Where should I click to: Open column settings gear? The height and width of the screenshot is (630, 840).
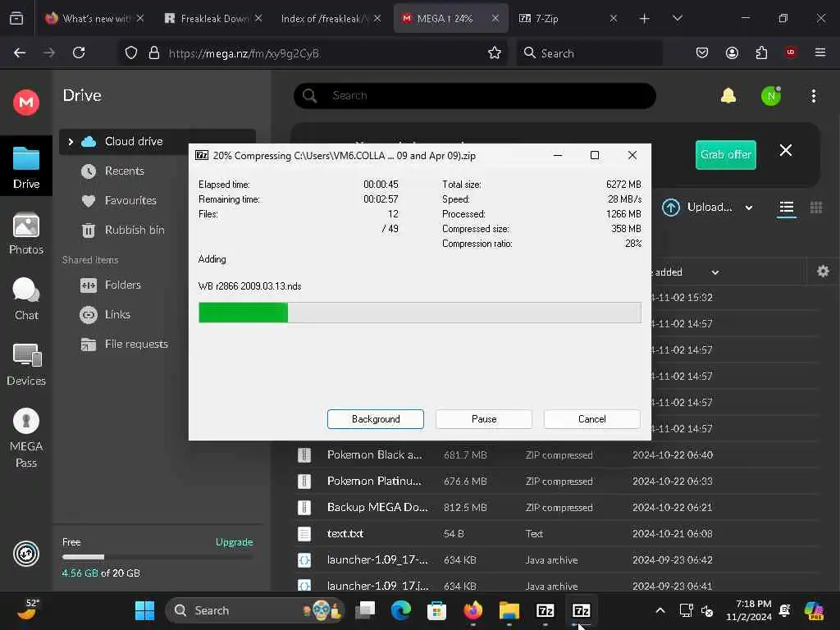click(x=823, y=271)
